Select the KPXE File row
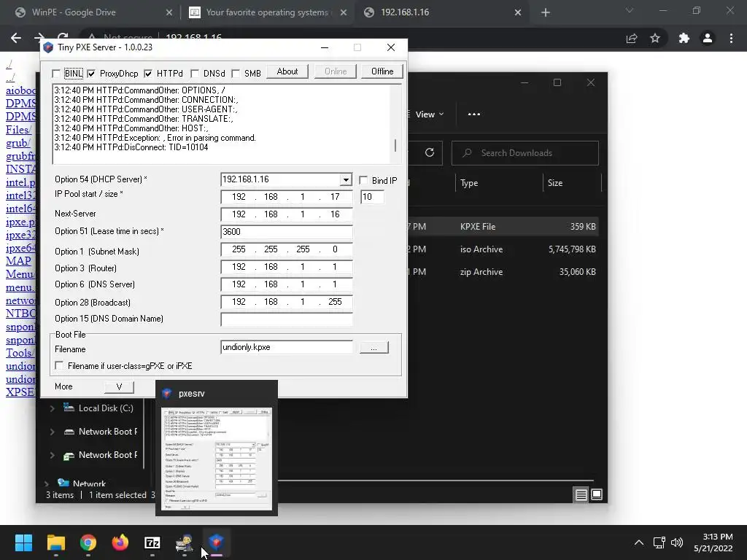 point(503,227)
